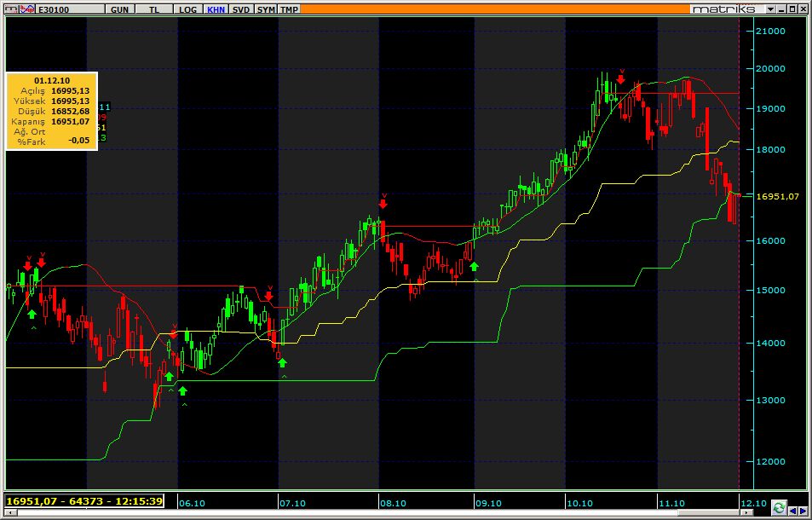Click the yellow 01.12.10 data info box
This screenshot has height=520, width=812.
[51, 111]
